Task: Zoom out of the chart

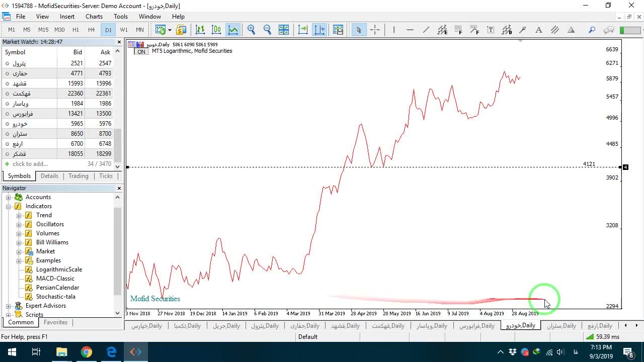Action: coord(268,30)
